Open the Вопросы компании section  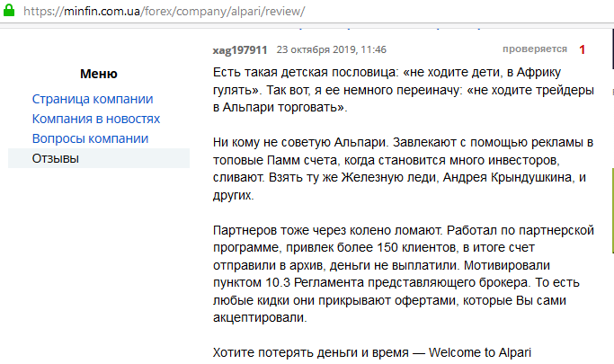point(90,138)
